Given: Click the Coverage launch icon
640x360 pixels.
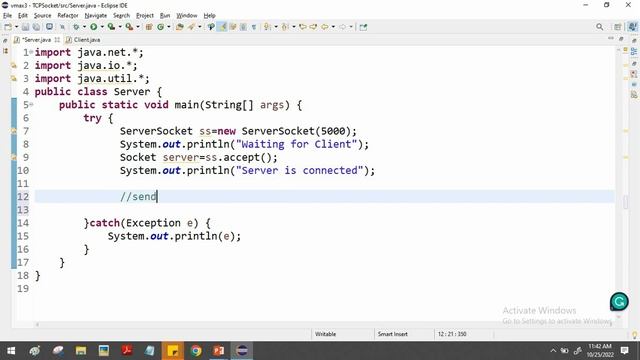Looking at the screenshot, I should [111, 27].
